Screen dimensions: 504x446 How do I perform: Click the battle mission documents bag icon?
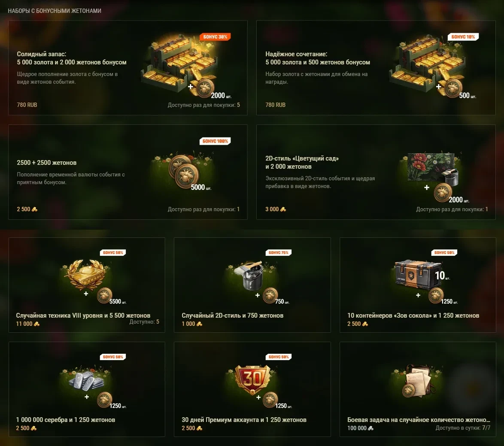417,381
